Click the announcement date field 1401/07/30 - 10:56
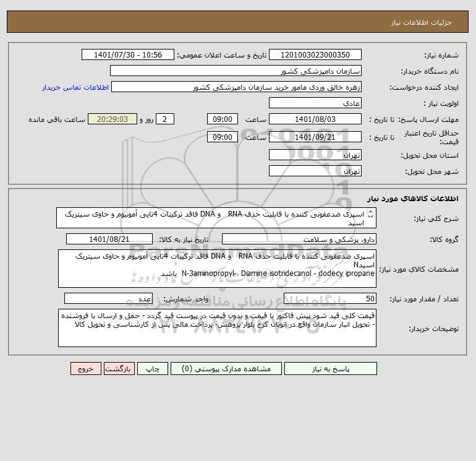Screen dimensions: 476x461 click(x=128, y=54)
